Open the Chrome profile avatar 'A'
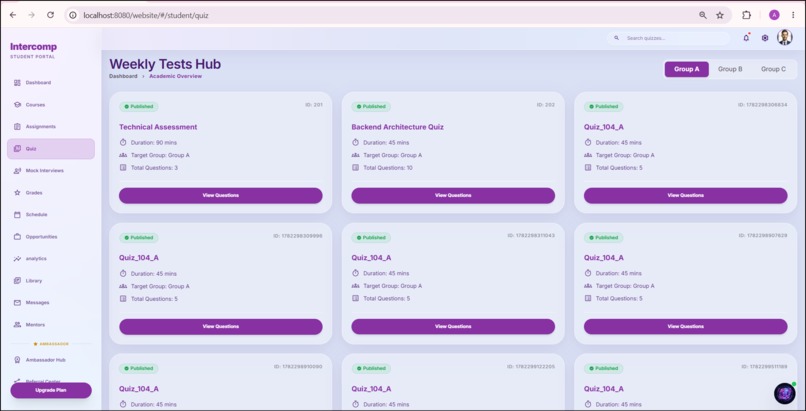806x411 pixels. coord(774,15)
